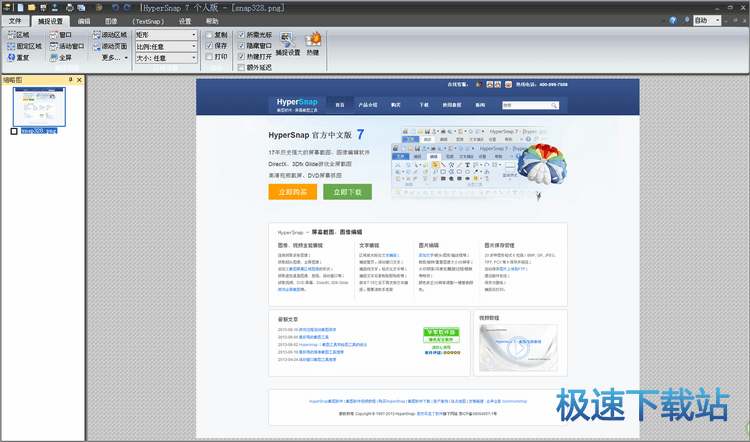This screenshot has height=442, width=750.
Task: Select the 滚动页面 scrolling page capture tool
Action: coord(110,46)
